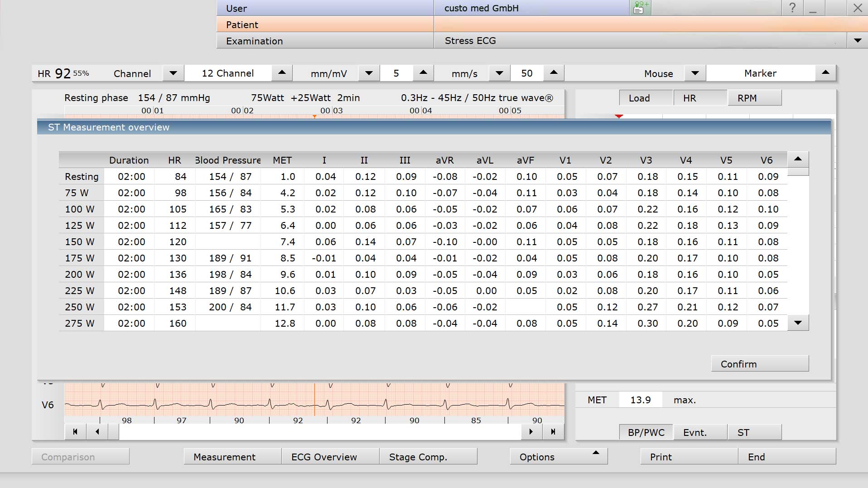This screenshot has height=488, width=868.
Task: Select the 175 W row label
Action: pos(82,258)
